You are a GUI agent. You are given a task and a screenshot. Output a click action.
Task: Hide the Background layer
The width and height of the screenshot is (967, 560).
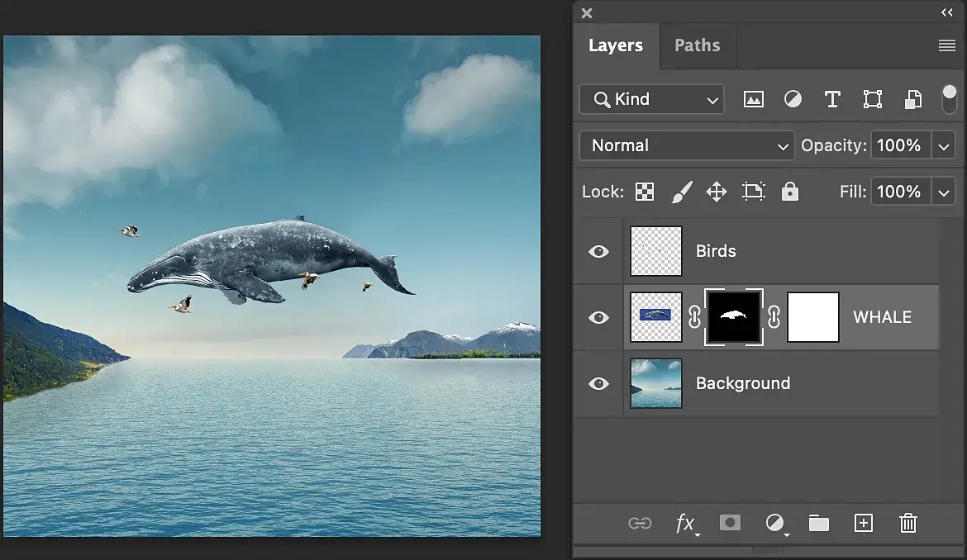click(598, 383)
